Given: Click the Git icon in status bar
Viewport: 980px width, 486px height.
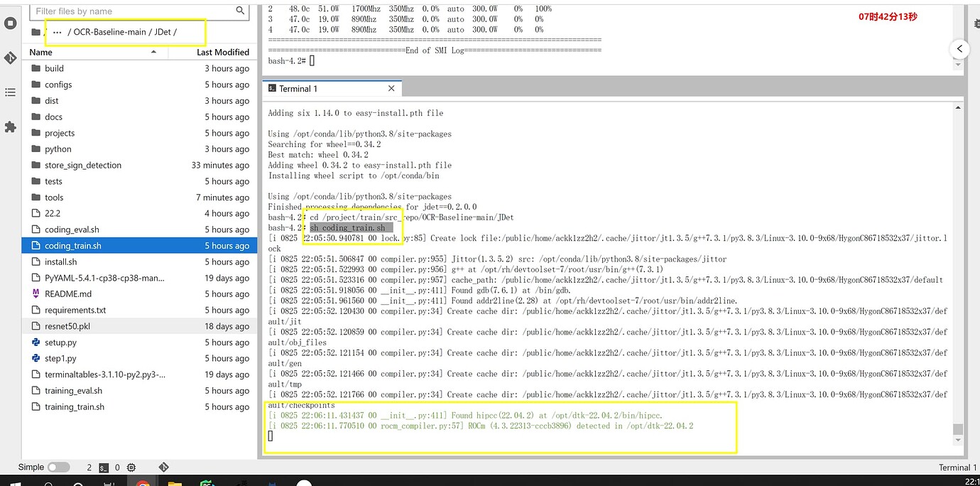Looking at the screenshot, I should (x=163, y=468).
